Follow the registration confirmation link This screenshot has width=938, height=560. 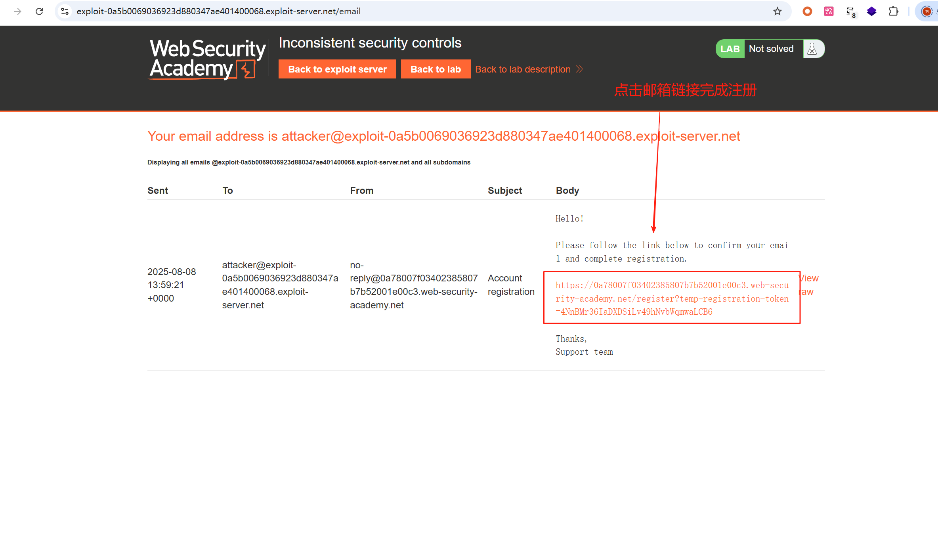[x=671, y=298]
